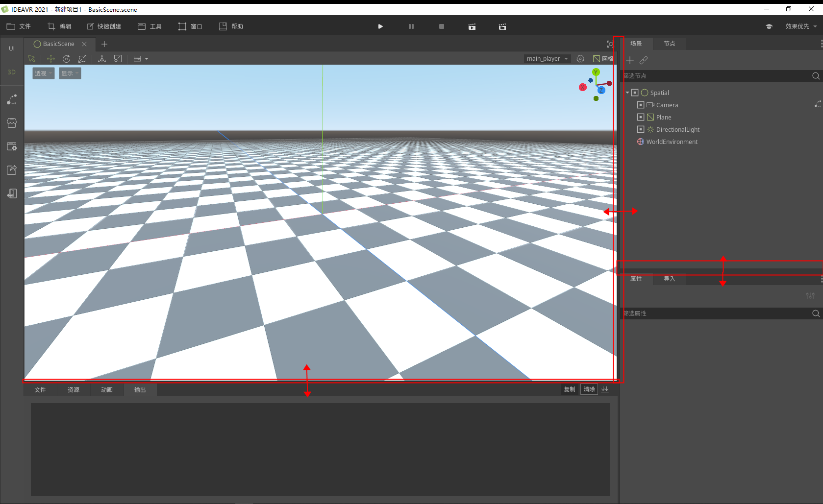Open the ruler snap options dropdown
This screenshot has height=504, width=823.
tap(141, 59)
